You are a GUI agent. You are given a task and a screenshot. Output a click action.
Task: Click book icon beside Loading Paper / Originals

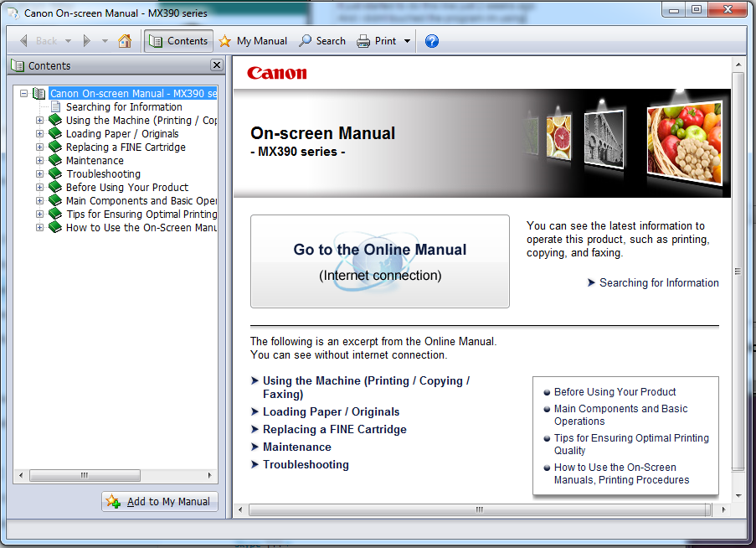(55, 133)
